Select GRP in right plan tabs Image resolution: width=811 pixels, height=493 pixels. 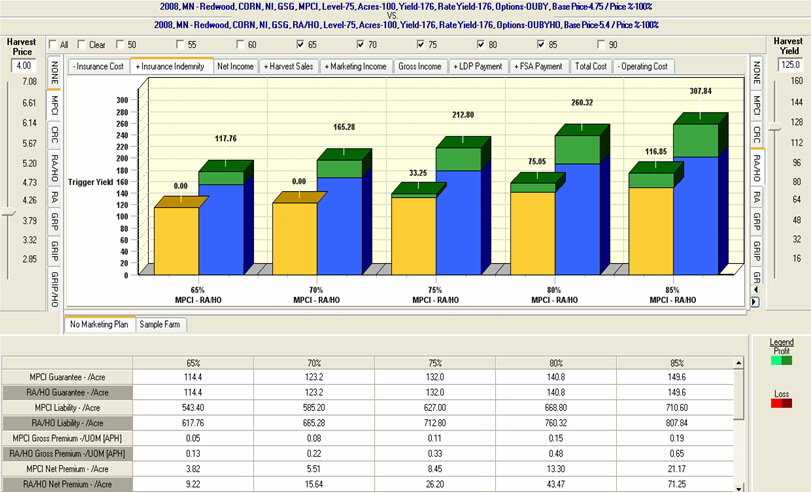(x=757, y=222)
